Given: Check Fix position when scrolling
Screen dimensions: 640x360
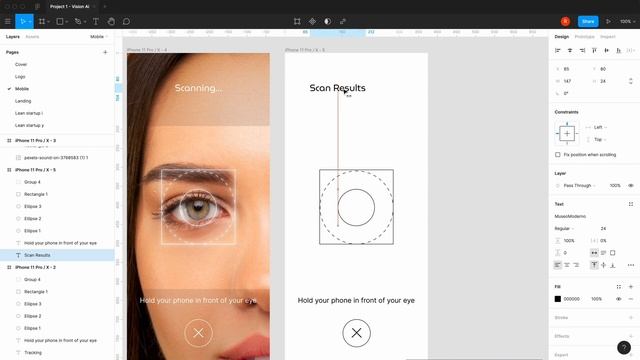Looking at the screenshot, I should 558,155.
